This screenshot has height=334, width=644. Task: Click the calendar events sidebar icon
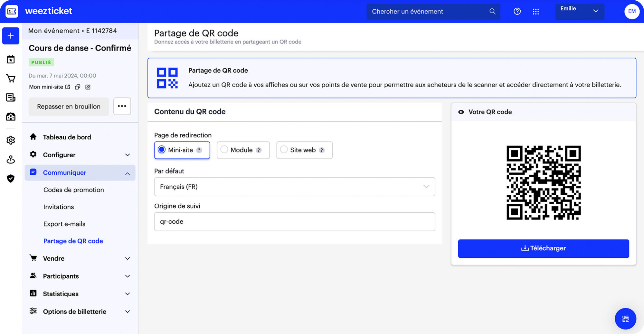11,60
